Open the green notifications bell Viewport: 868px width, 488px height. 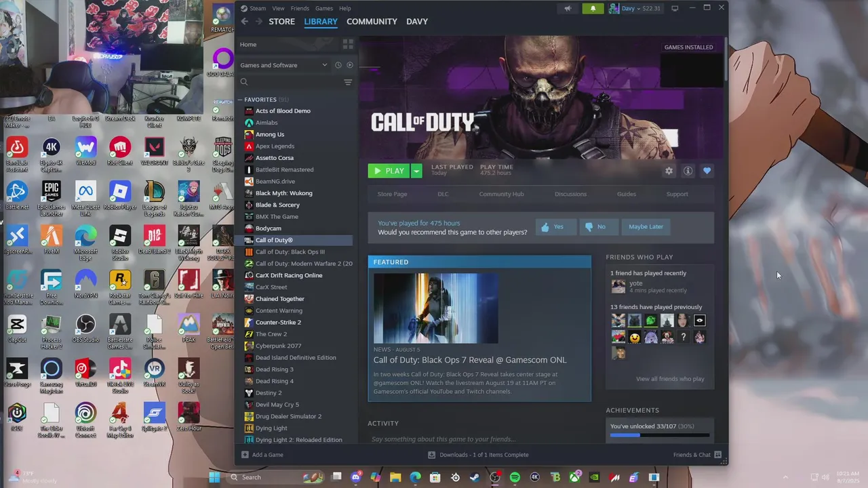(593, 8)
